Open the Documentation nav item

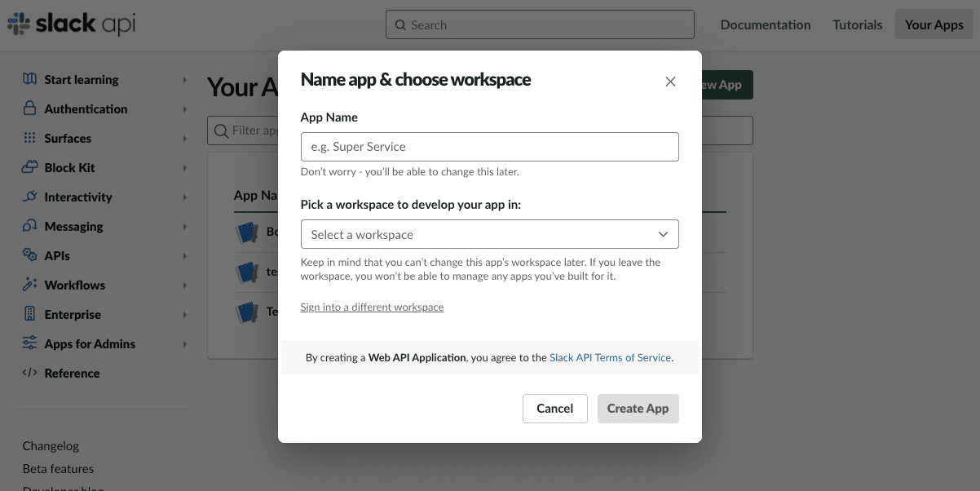click(765, 24)
